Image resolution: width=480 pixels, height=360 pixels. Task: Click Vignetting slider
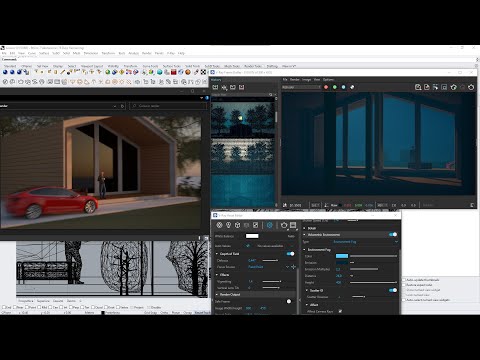[x=272, y=282]
